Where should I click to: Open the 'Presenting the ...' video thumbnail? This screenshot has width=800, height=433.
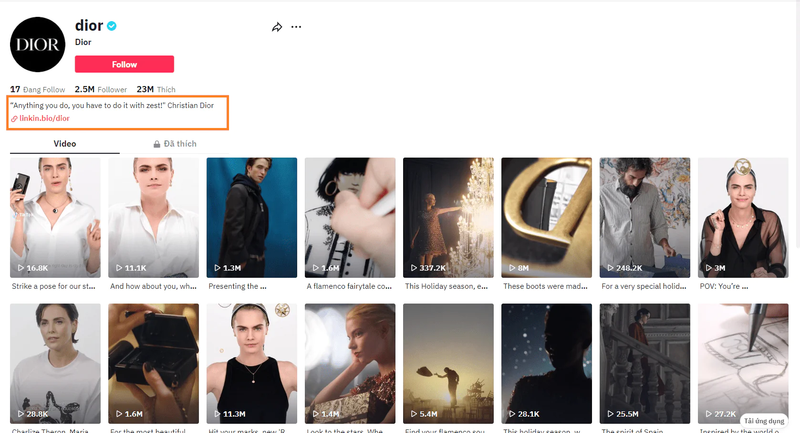(252, 218)
